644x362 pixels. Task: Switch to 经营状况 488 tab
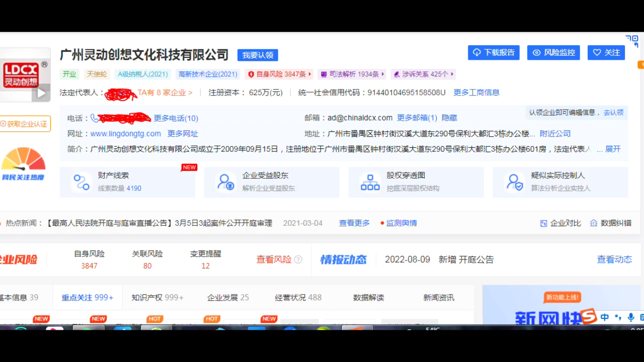298,298
